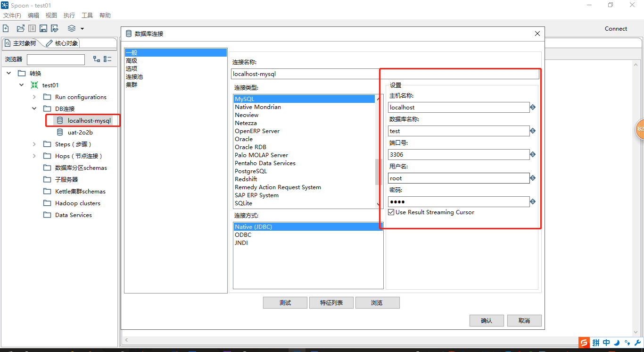Viewport: 644px width, 352px height.
Task: Toggle the 中 Chinese/English IME icon
Action: tap(606, 343)
